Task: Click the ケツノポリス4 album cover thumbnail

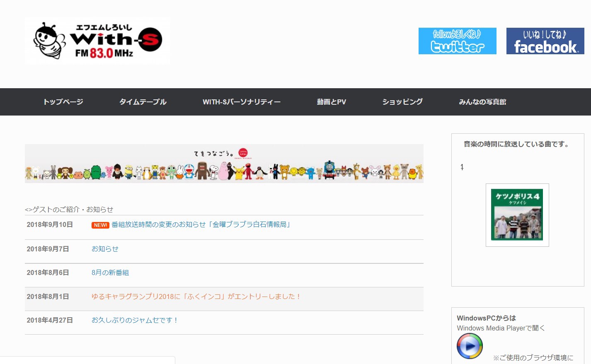Action: [517, 215]
